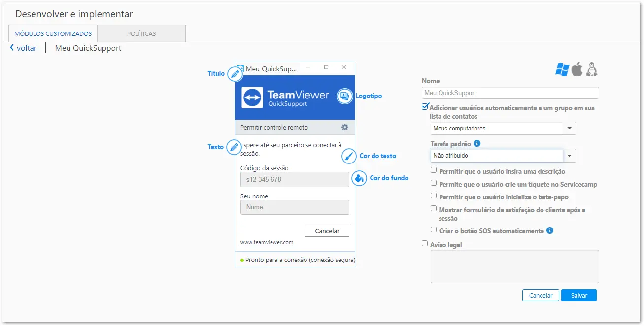Screen dimensions: 644x326
Task: Click the Meu QuickSupport breadcrumb title
Action: click(88, 48)
